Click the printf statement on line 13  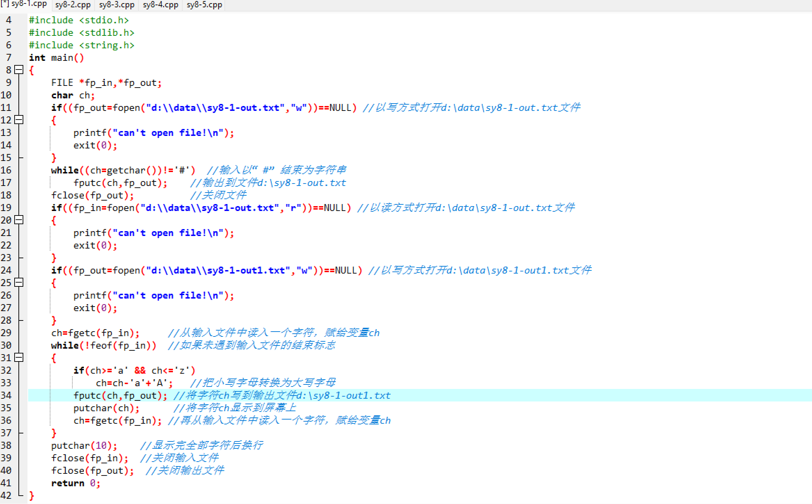pos(154,133)
